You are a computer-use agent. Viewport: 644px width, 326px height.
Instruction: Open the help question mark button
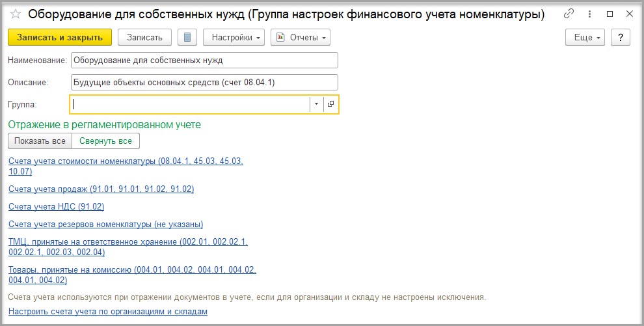620,37
